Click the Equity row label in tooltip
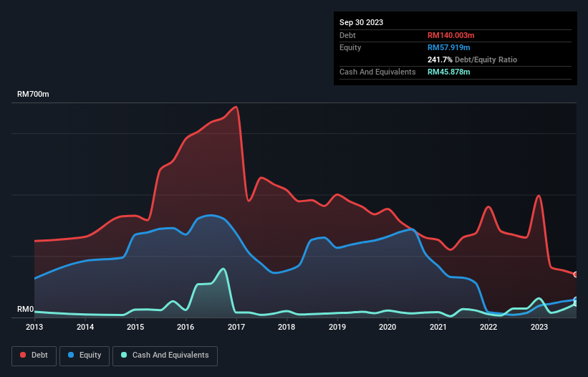This screenshot has height=377, width=588. pyautogui.click(x=350, y=47)
